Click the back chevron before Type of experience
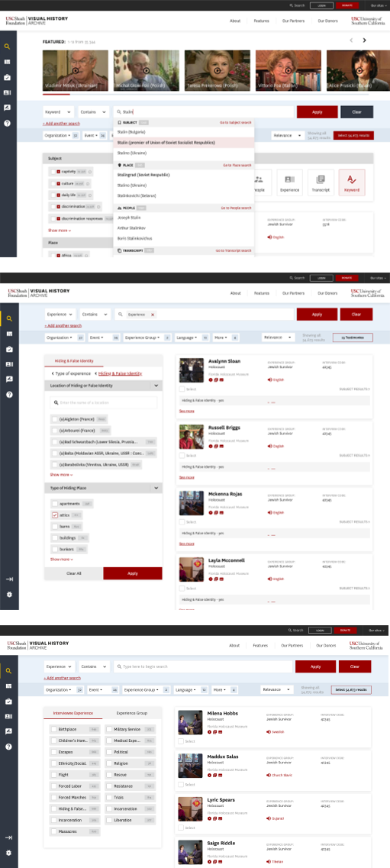 coord(52,373)
